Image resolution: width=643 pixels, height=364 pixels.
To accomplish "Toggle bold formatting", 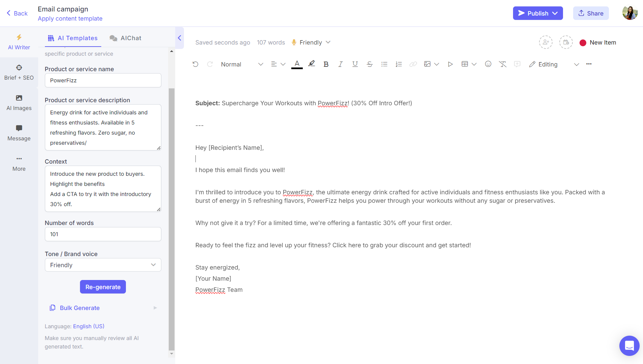I will point(326,64).
